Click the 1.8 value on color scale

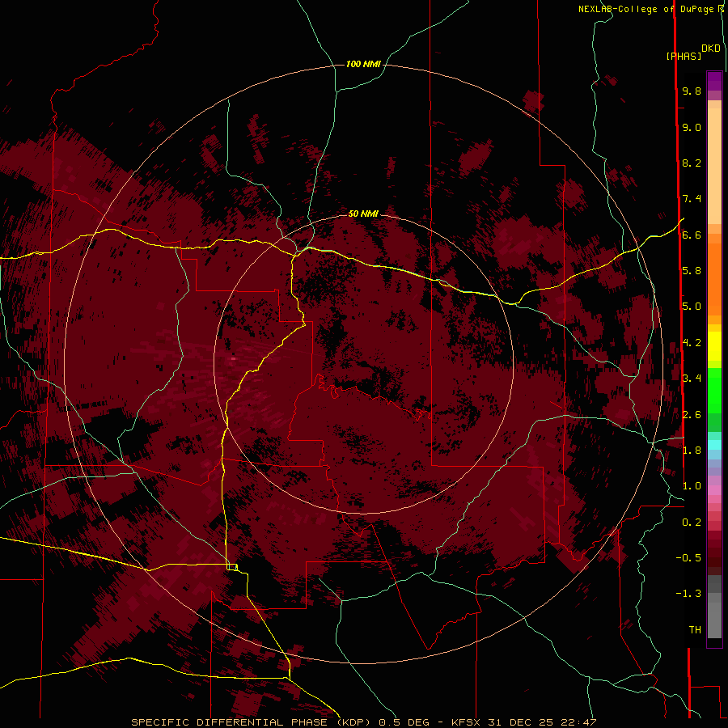(x=692, y=451)
